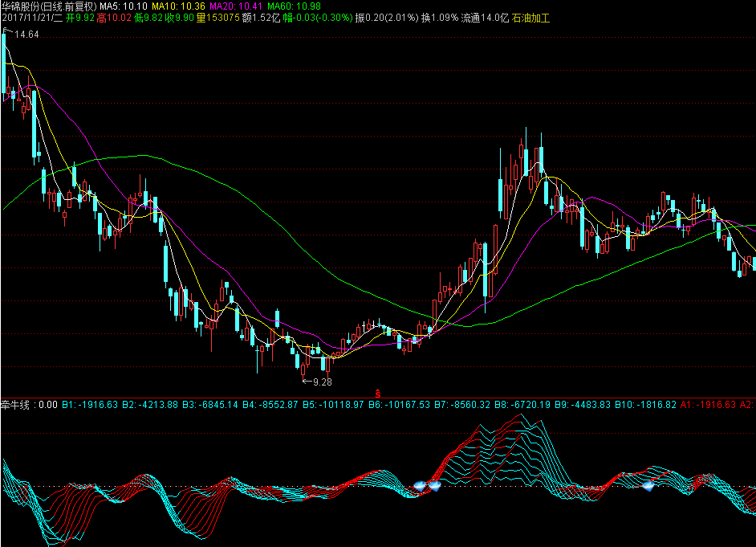Screen dimensions: 756x547
Task: Click the B1: -1916.63 indicator value
Action: click(x=90, y=405)
